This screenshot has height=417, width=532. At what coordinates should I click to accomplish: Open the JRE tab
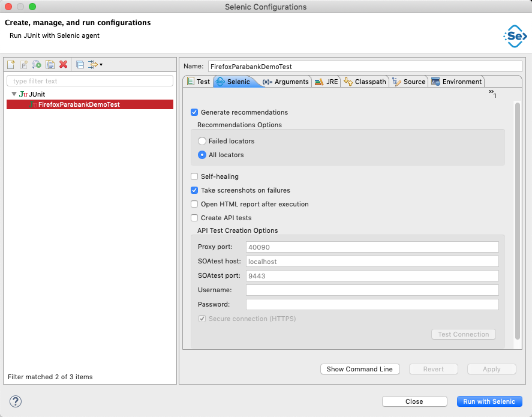(326, 82)
